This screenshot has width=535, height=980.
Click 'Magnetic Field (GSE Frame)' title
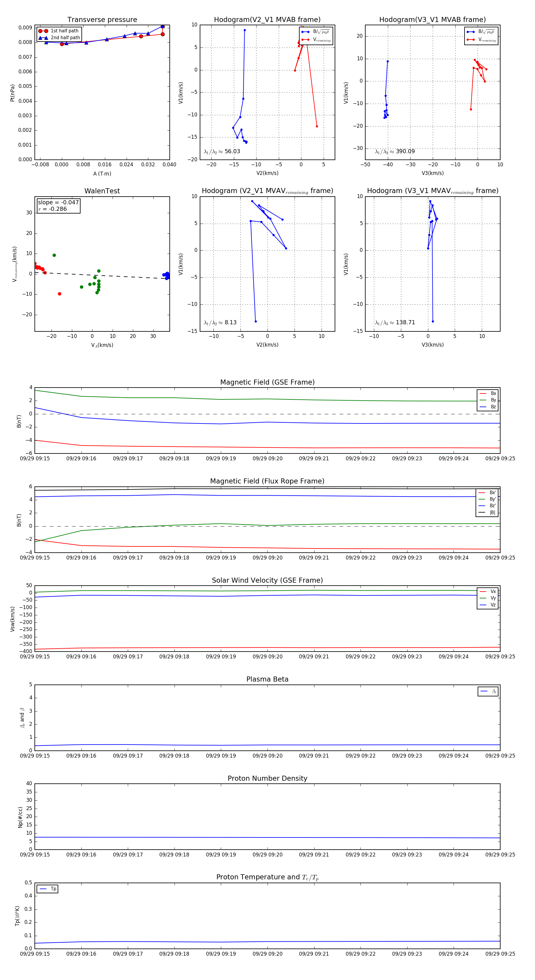pyautogui.click(x=267, y=382)
